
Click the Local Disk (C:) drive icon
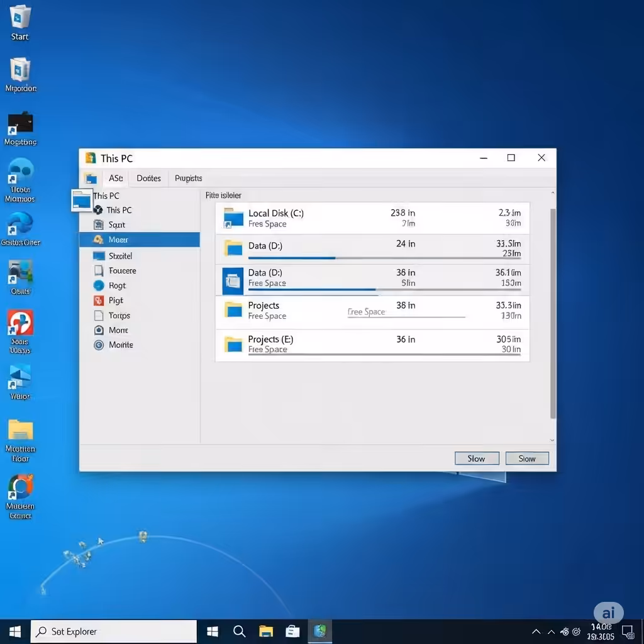[x=233, y=218]
